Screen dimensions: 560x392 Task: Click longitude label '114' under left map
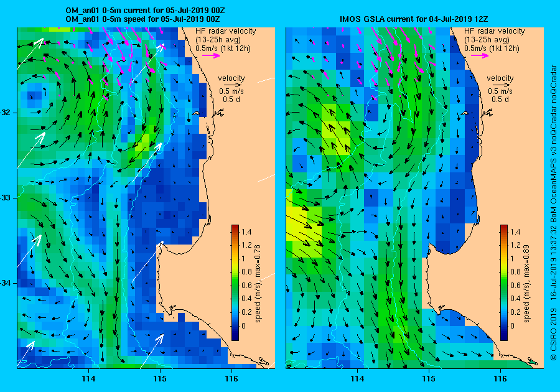(88, 379)
